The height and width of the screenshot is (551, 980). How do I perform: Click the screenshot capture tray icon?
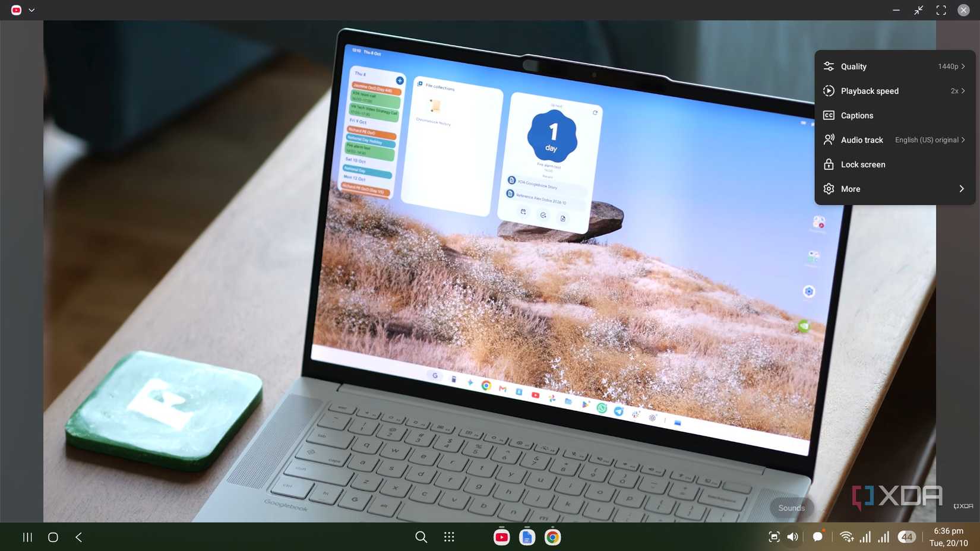tap(774, 537)
